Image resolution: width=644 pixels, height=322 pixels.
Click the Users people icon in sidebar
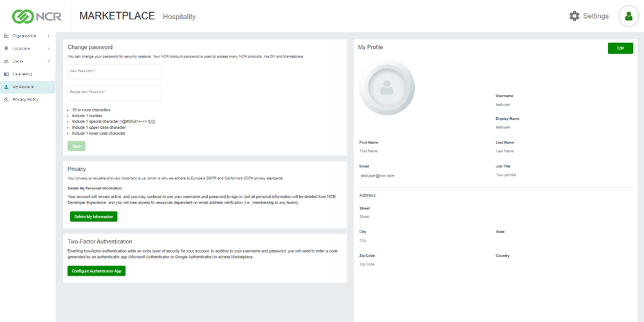pos(6,61)
